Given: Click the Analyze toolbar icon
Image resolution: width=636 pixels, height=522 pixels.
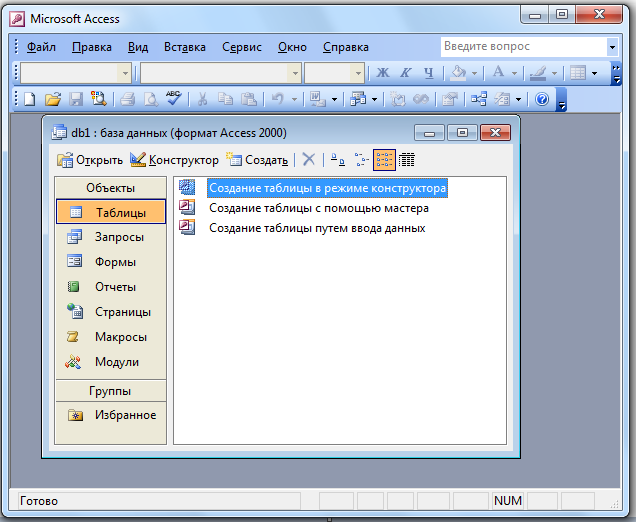Looking at the screenshot, I should coord(358,99).
